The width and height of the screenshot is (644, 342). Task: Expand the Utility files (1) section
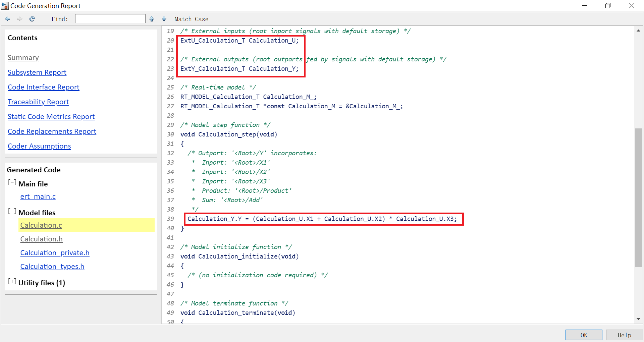point(12,281)
